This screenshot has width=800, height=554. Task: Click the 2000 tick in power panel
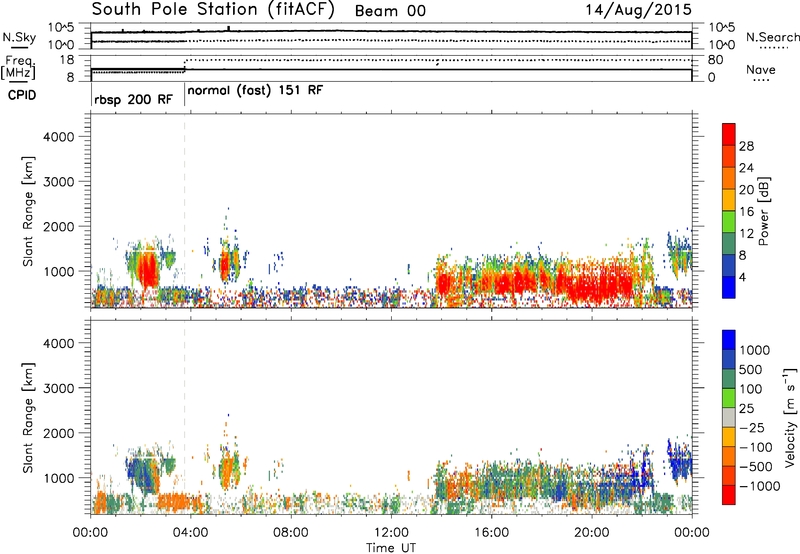tap(58, 226)
